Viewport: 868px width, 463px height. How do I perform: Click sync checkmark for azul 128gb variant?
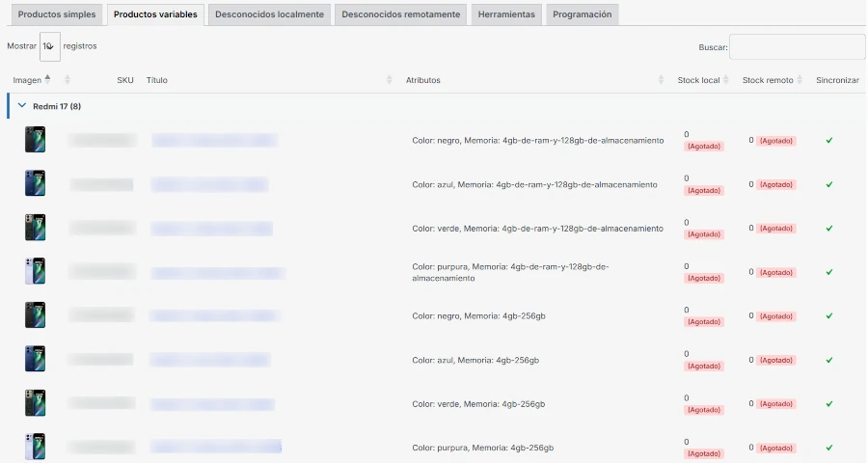coord(828,184)
